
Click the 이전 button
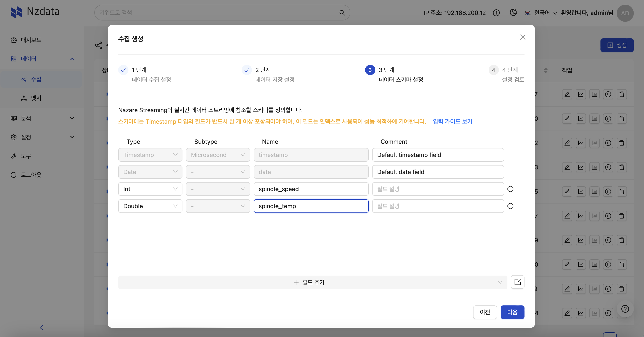click(485, 312)
